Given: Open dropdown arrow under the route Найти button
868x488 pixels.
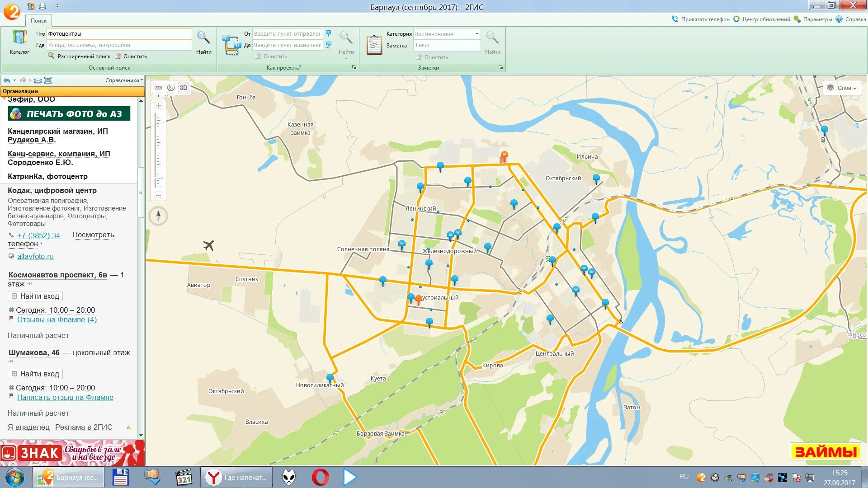Looking at the screenshot, I should point(346,59).
